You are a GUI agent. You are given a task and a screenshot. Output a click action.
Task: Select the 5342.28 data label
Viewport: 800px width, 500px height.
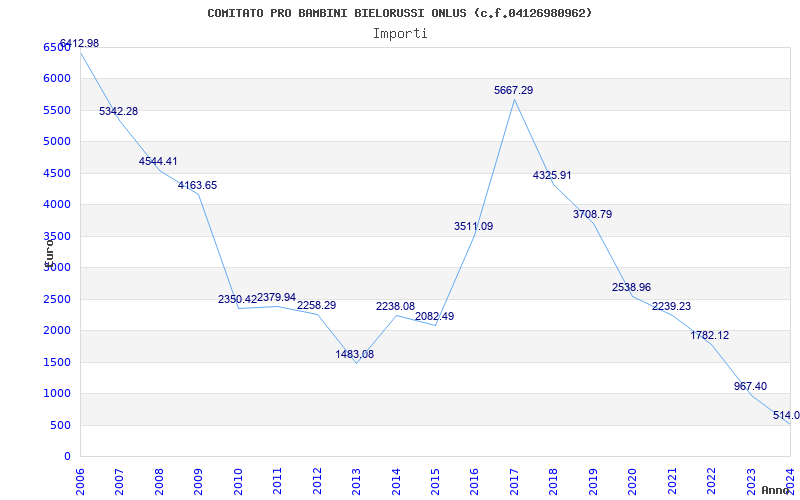[x=118, y=111]
